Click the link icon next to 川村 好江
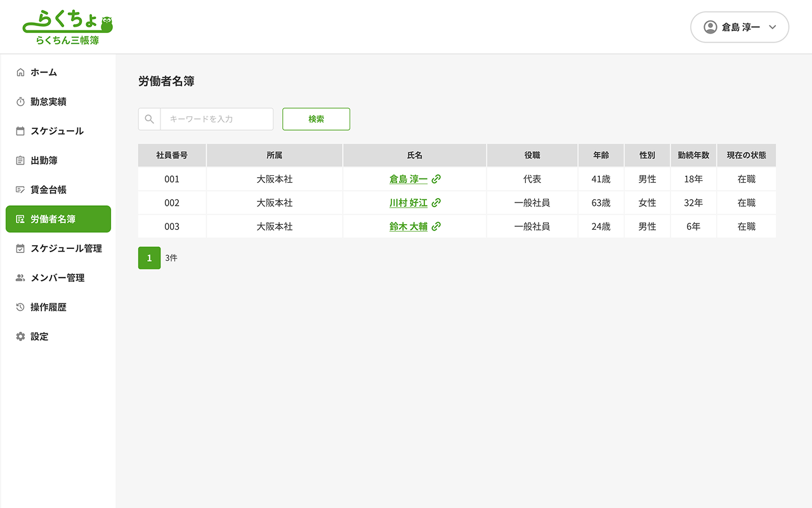Viewport: 812px width, 508px height. click(x=436, y=203)
